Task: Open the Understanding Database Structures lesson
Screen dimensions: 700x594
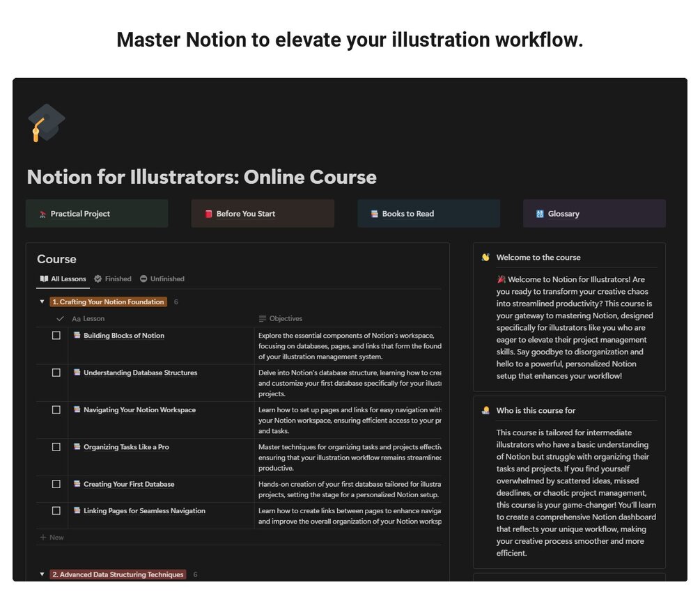Action: click(140, 373)
